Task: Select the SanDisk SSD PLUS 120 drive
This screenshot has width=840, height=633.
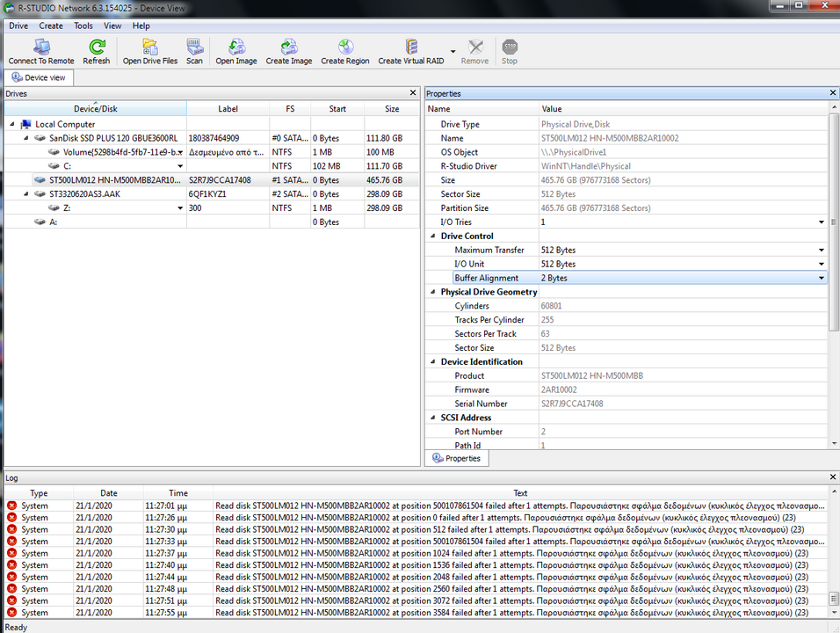Action: click(113, 138)
